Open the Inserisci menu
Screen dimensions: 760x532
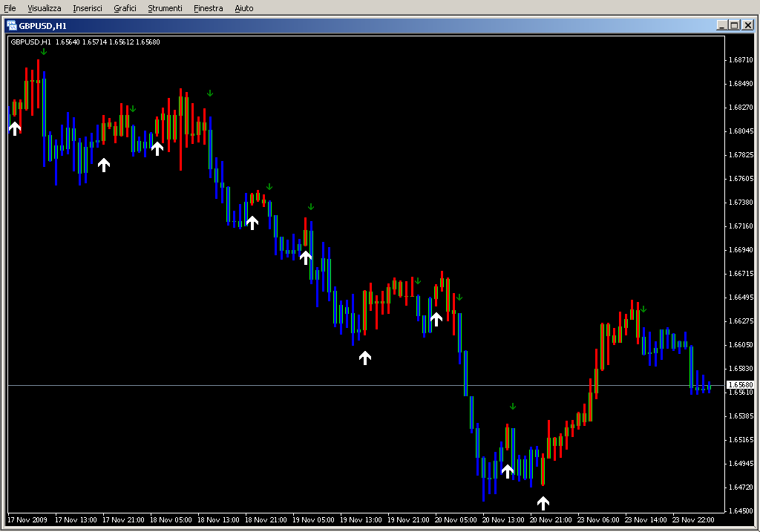click(88, 8)
